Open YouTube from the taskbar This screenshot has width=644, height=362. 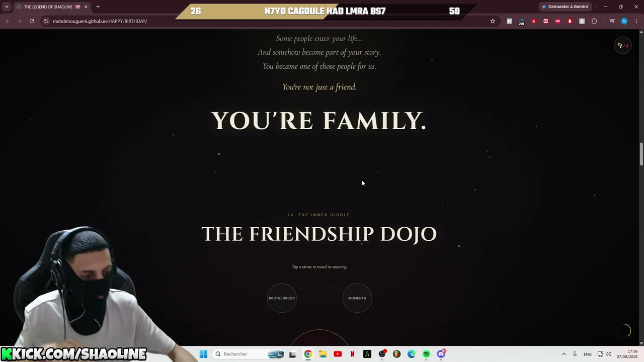click(338, 354)
